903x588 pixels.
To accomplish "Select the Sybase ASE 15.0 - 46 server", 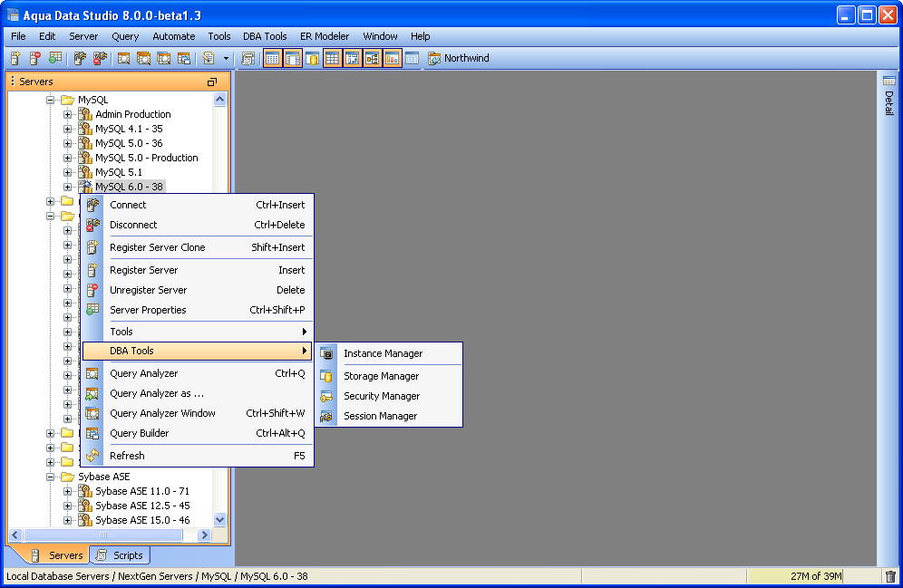I will [x=142, y=519].
